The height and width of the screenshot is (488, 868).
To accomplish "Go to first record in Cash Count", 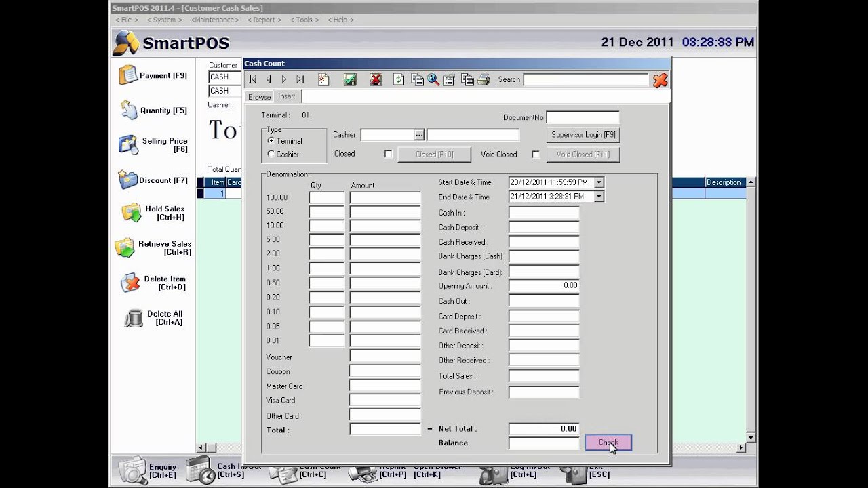I will click(x=253, y=79).
